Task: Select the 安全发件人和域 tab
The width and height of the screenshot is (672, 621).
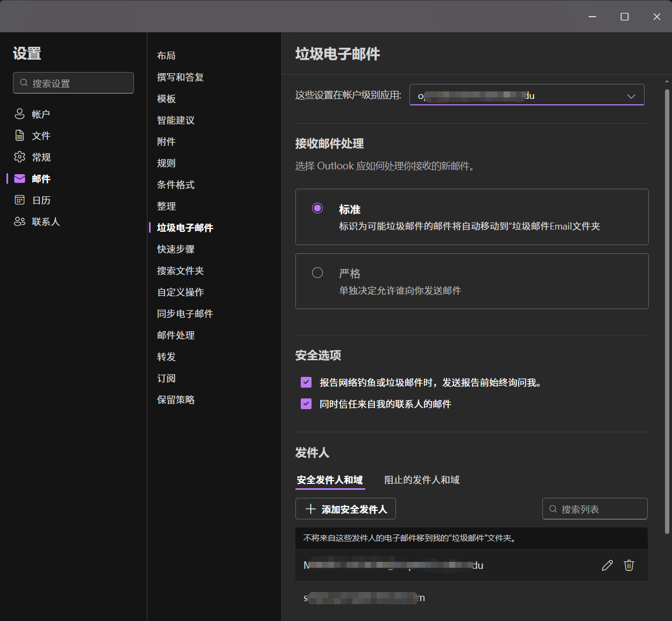Action: click(330, 480)
